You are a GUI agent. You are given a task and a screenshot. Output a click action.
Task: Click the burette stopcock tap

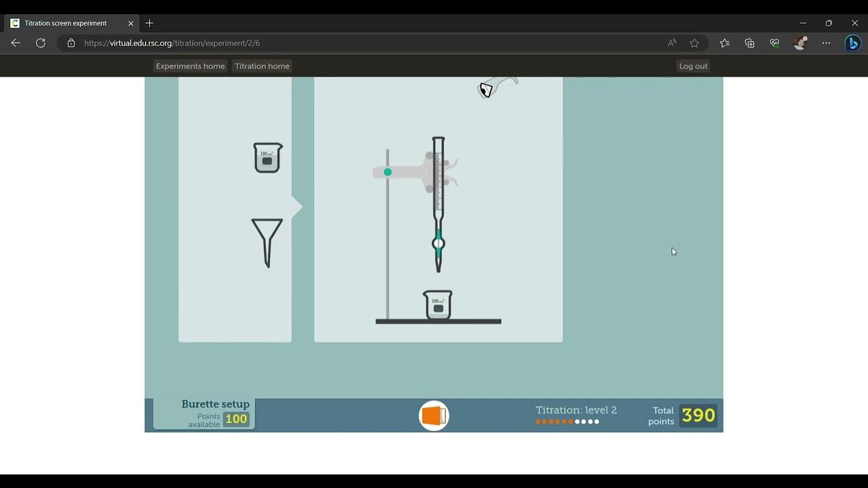pos(438,243)
